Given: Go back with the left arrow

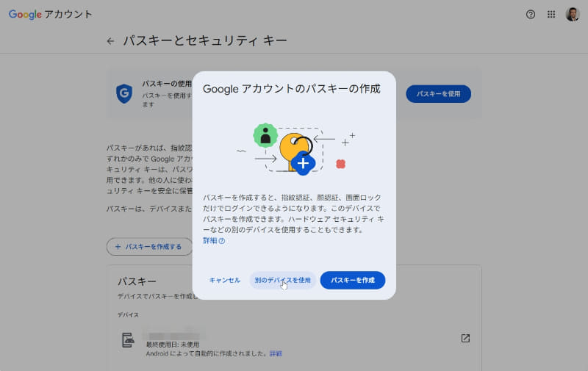Looking at the screenshot, I should [x=110, y=41].
